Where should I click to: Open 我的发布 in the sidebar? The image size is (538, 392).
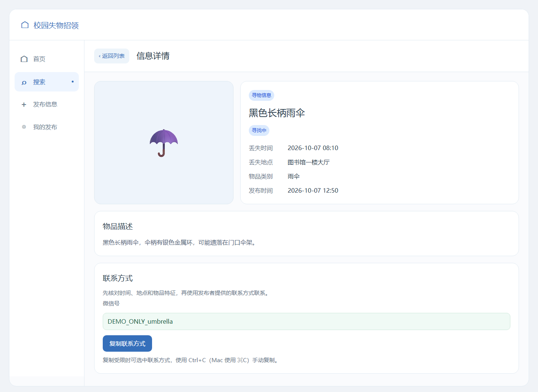click(47, 127)
